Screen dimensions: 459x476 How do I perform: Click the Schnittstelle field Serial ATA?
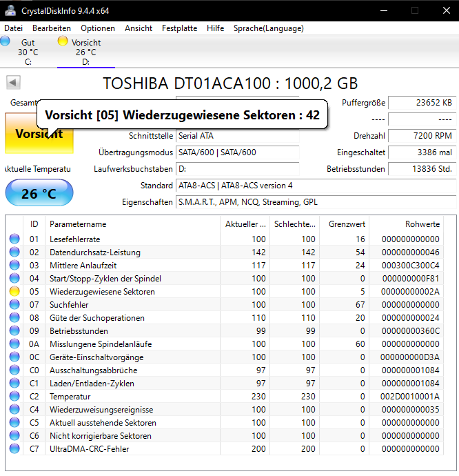pos(238,136)
